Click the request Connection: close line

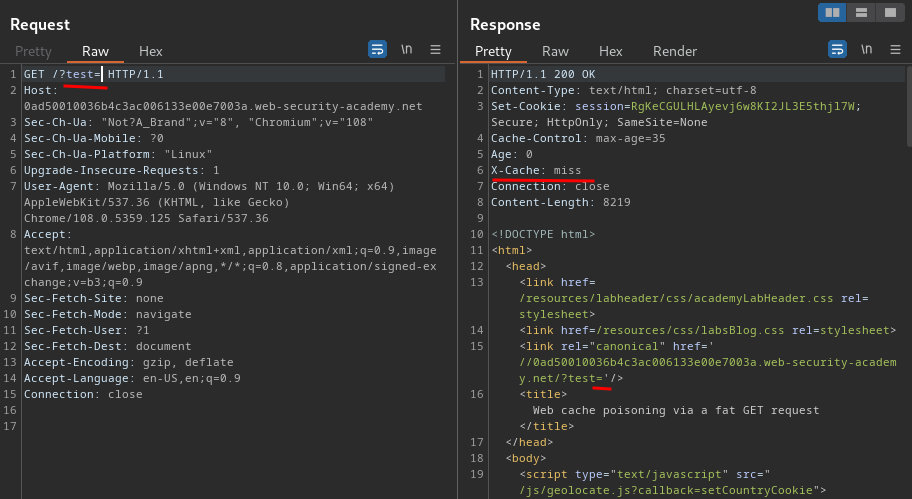tap(83, 394)
